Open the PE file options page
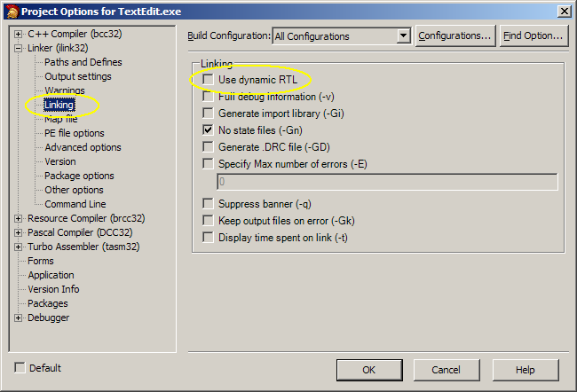Screen dimensions: 577x392 (75, 133)
